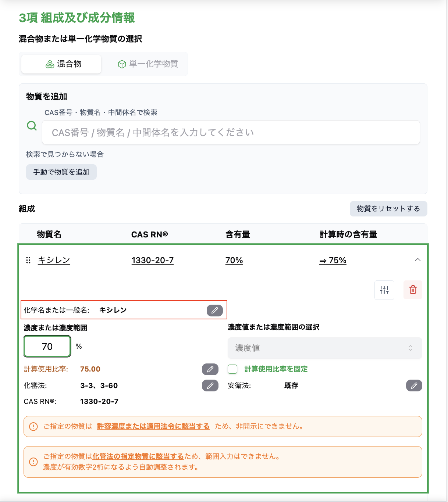Click the drag handle dots beside キシレン
Image resolution: width=448 pixels, height=502 pixels.
[28, 260]
